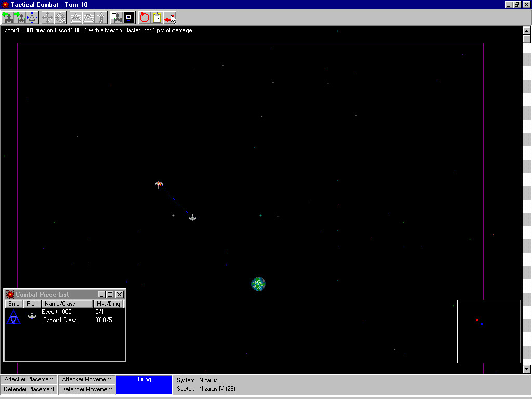
Task: Click the second crosshair icon with triangle
Action: [60, 18]
